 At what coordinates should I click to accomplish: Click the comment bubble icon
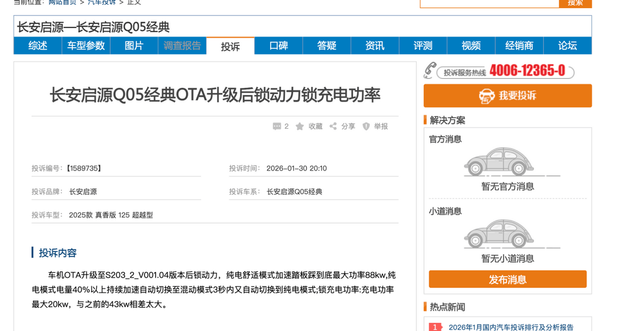(277, 127)
